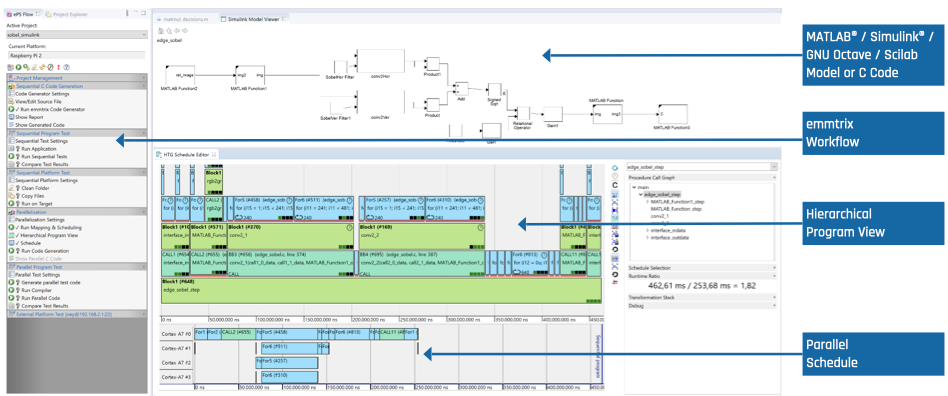Click the run icon beside Run emmtrix Code Generator
This screenshot has height=396, width=948.
(x=11, y=109)
